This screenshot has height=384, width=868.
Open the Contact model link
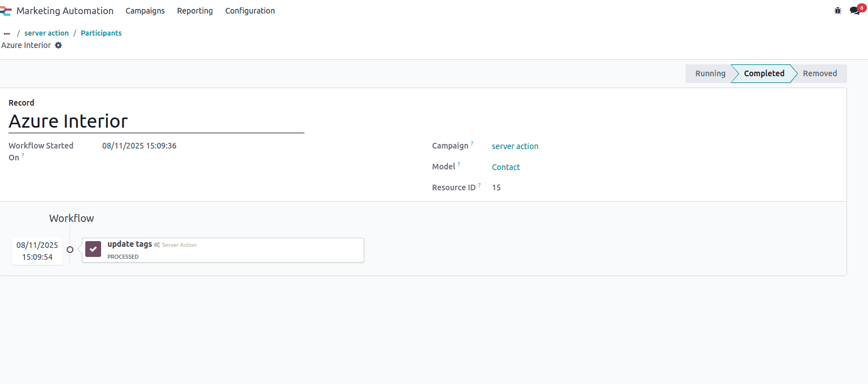pyautogui.click(x=506, y=167)
